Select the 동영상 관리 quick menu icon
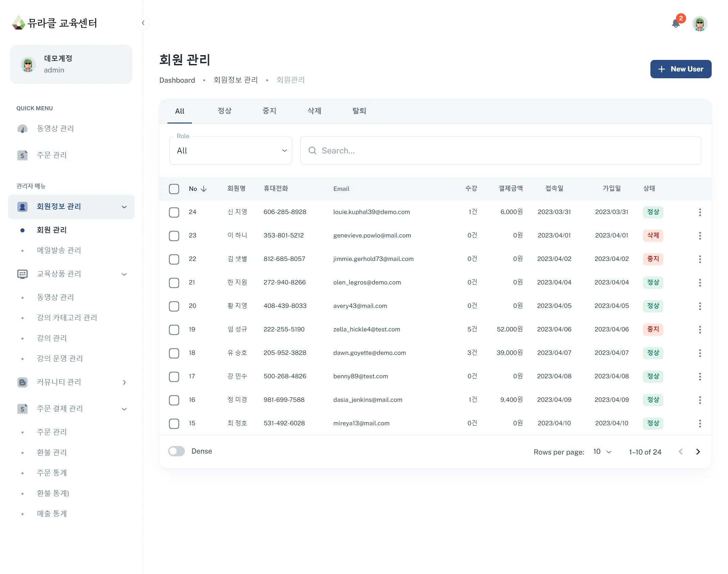728x574 pixels. point(22,129)
